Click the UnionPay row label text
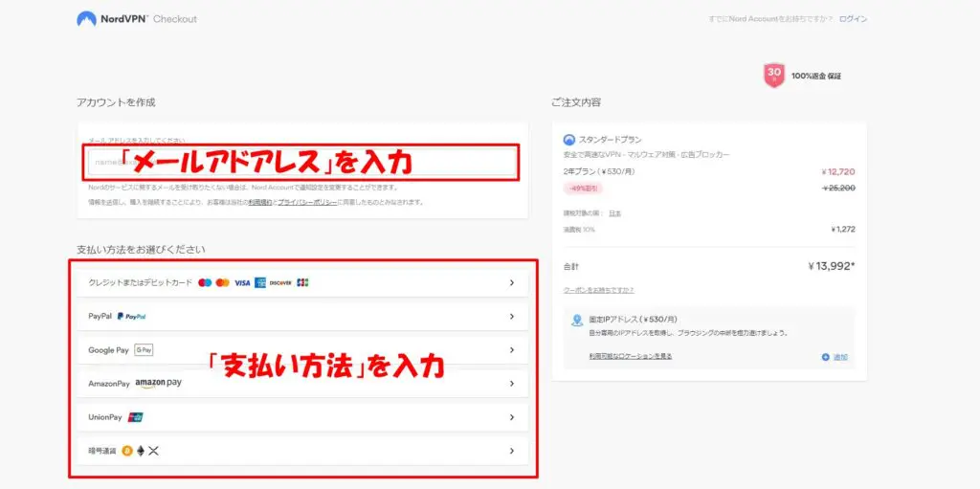Image resolution: width=980 pixels, height=489 pixels. (105, 417)
